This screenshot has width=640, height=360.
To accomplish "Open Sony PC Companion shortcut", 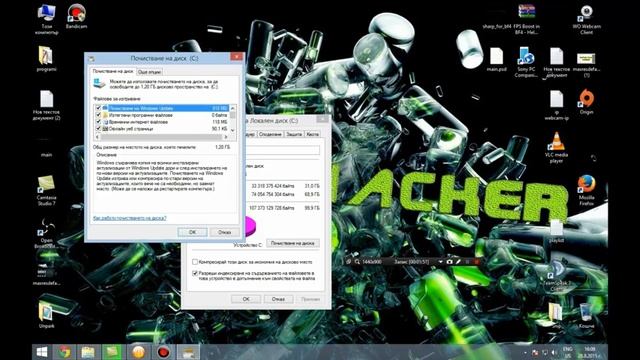I will pos(526,62).
